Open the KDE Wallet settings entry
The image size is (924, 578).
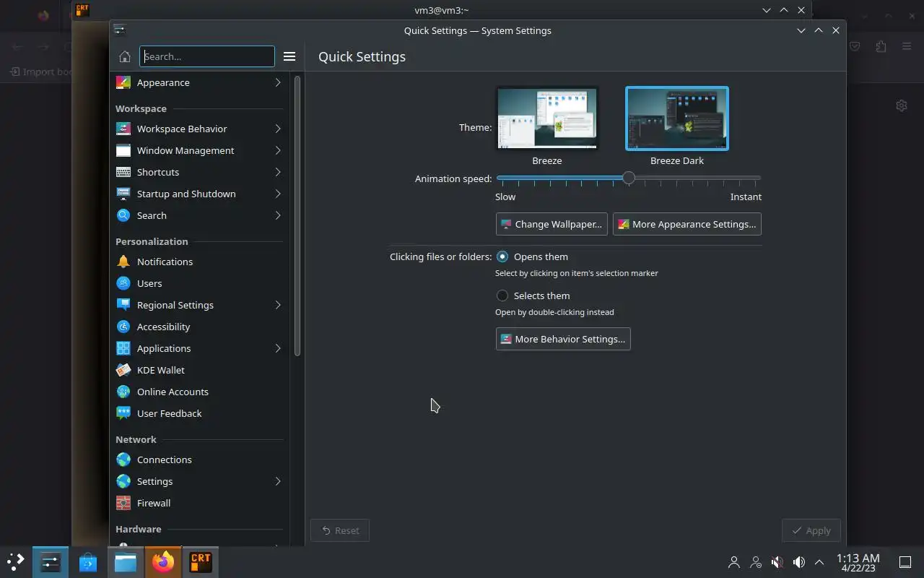(x=200, y=370)
